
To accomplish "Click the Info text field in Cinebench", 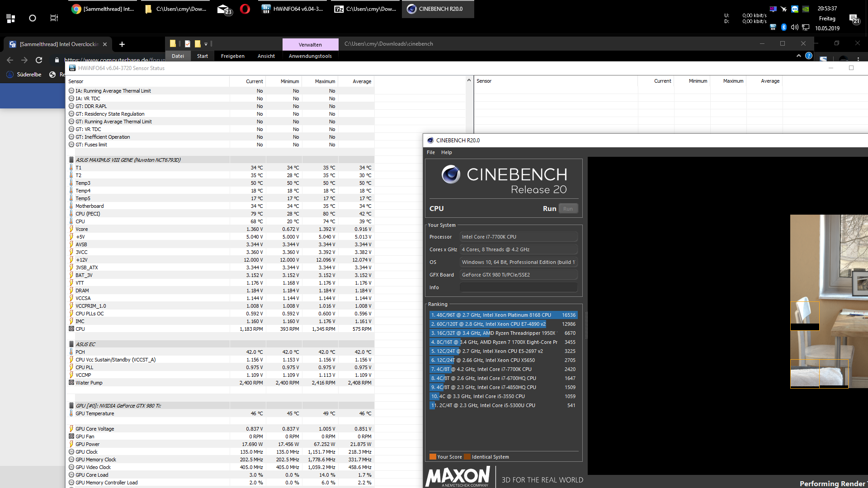I will (x=518, y=287).
